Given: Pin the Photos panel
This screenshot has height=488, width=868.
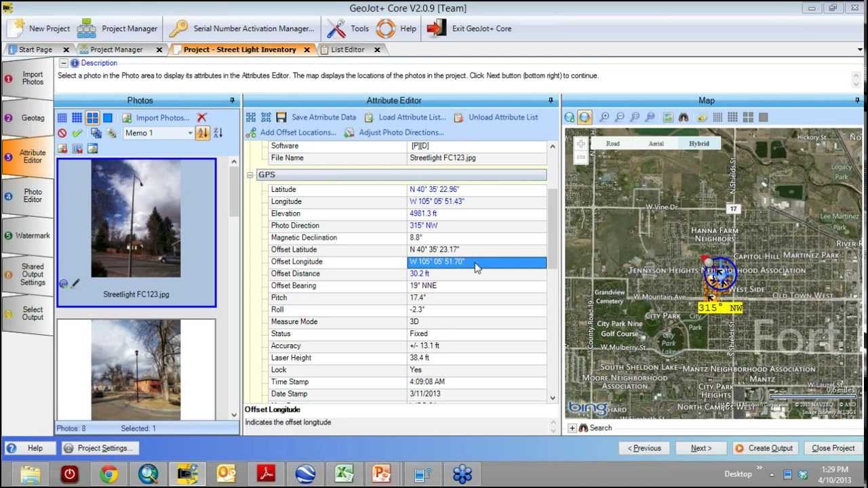Looking at the screenshot, I should click(x=233, y=100).
